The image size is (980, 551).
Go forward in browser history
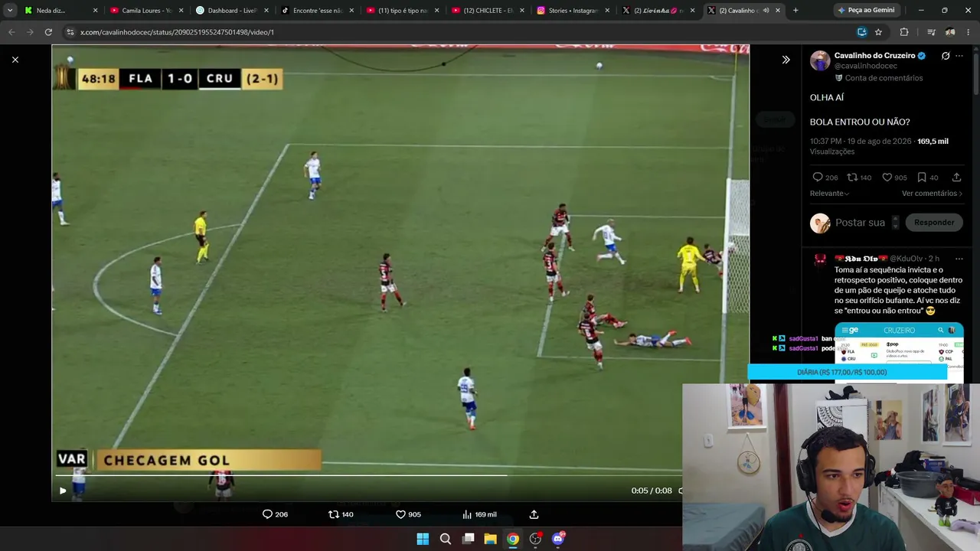tap(30, 32)
